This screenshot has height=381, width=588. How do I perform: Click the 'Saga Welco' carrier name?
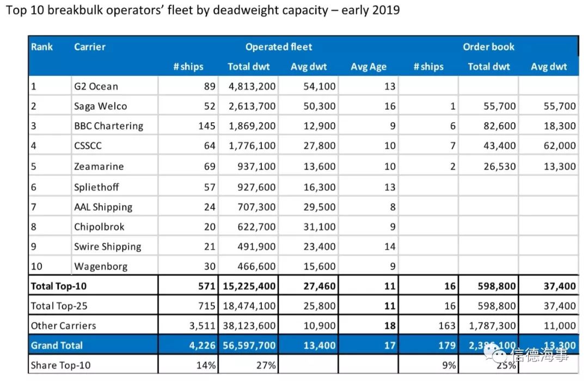pos(101,106)
